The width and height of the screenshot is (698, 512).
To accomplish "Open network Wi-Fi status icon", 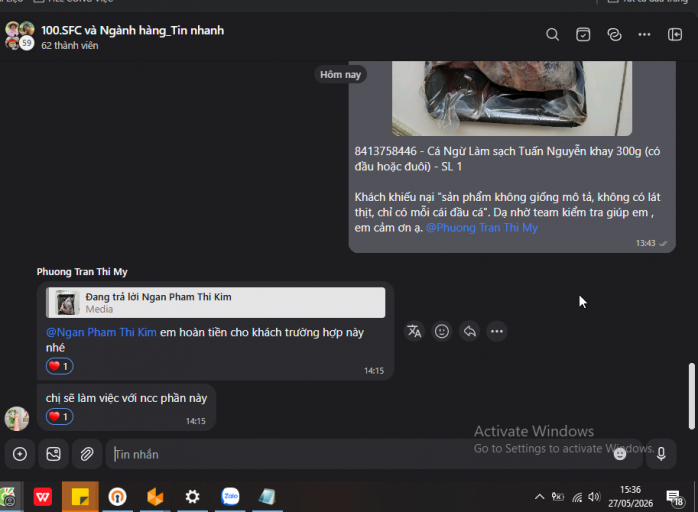I will (x=577, y=497).
